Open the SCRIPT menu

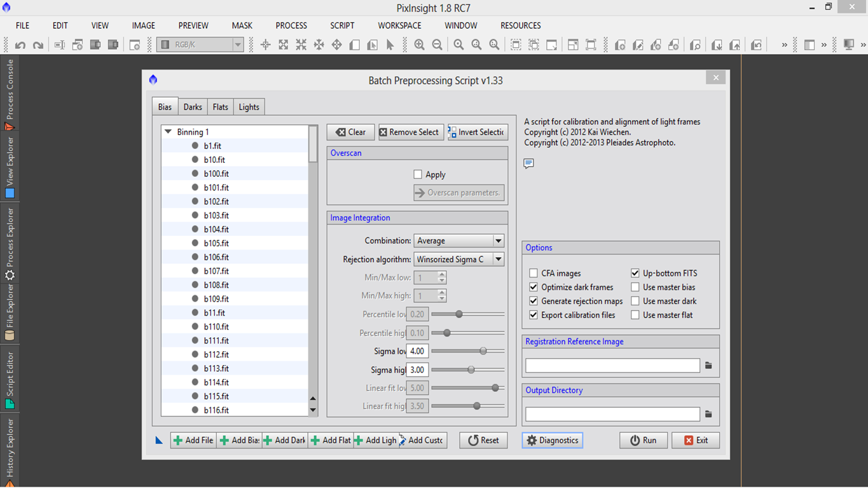click(342, 25)
